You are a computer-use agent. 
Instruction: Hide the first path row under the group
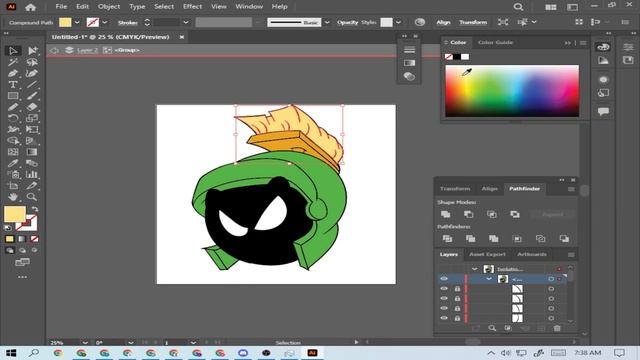(x=444, y=289)
